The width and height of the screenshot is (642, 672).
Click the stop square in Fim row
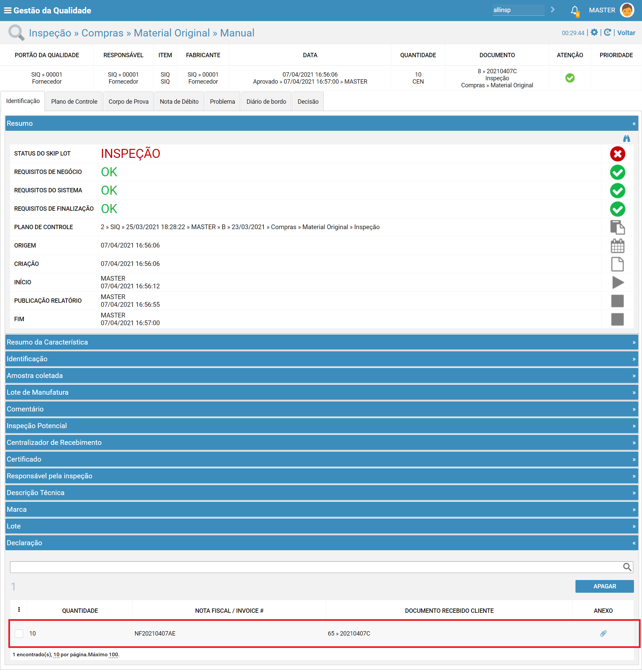click(617, 319)
